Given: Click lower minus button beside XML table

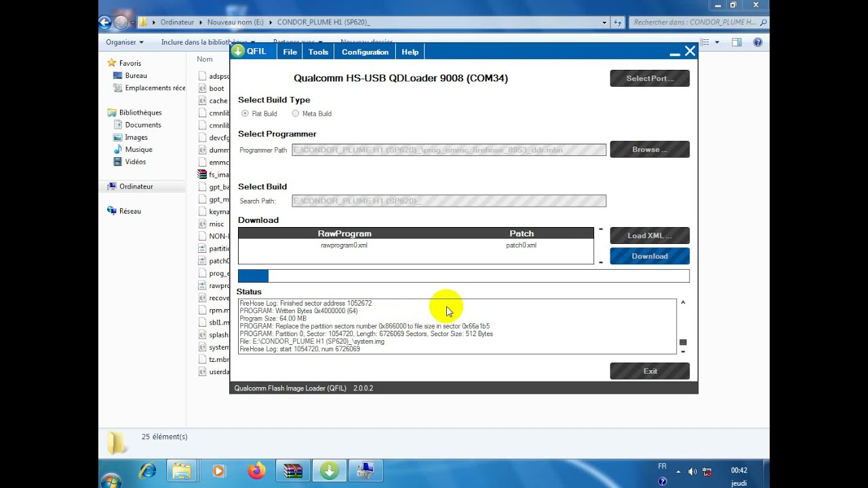Looking at the screenshot, I should (601, 262).
